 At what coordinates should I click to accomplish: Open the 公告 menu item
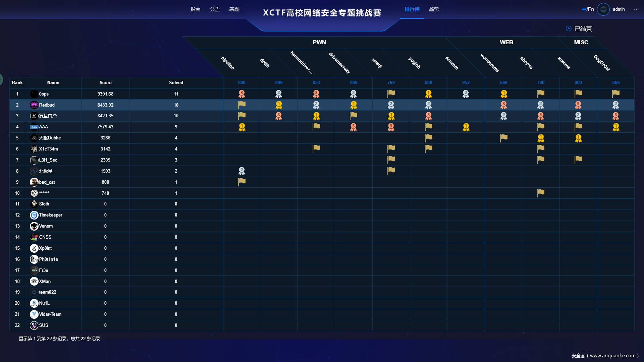(215, 9)
